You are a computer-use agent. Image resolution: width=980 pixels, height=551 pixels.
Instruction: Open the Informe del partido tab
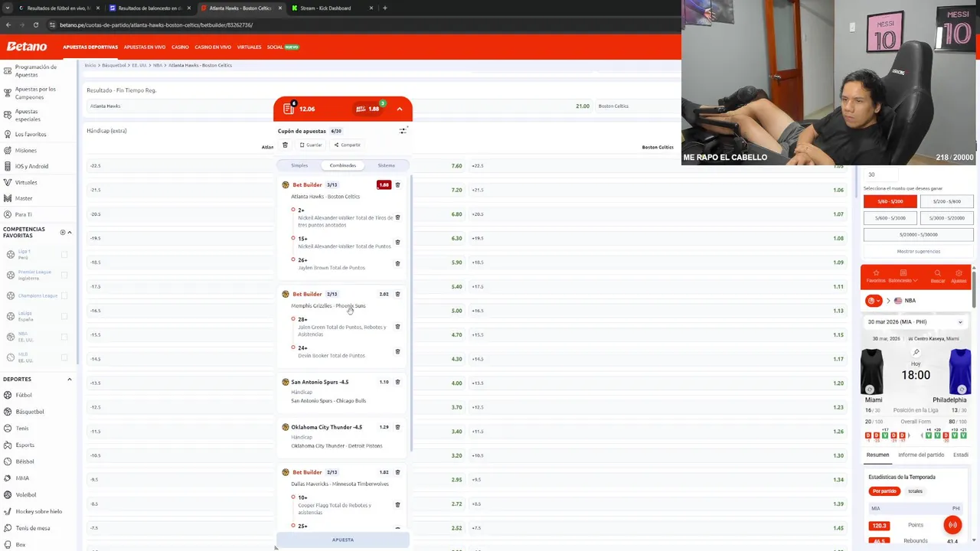pos(921,455)
